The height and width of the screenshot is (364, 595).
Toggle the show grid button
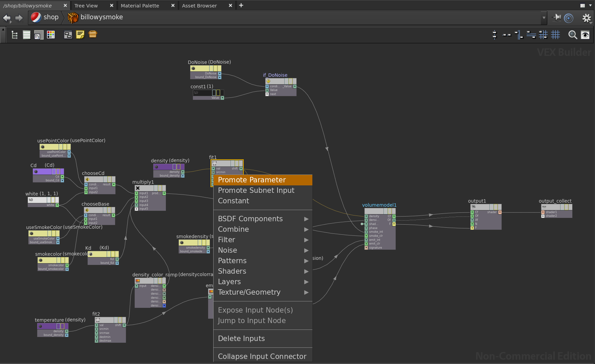(x=555, y=35)
